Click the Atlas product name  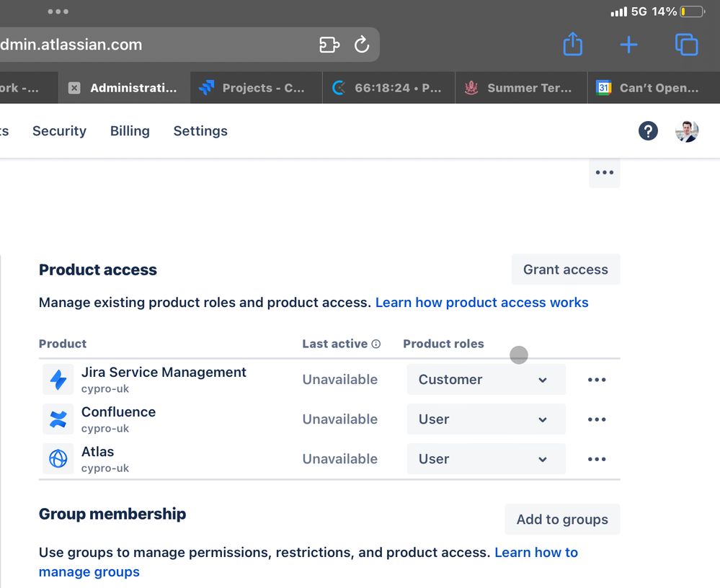pos(97,452)
